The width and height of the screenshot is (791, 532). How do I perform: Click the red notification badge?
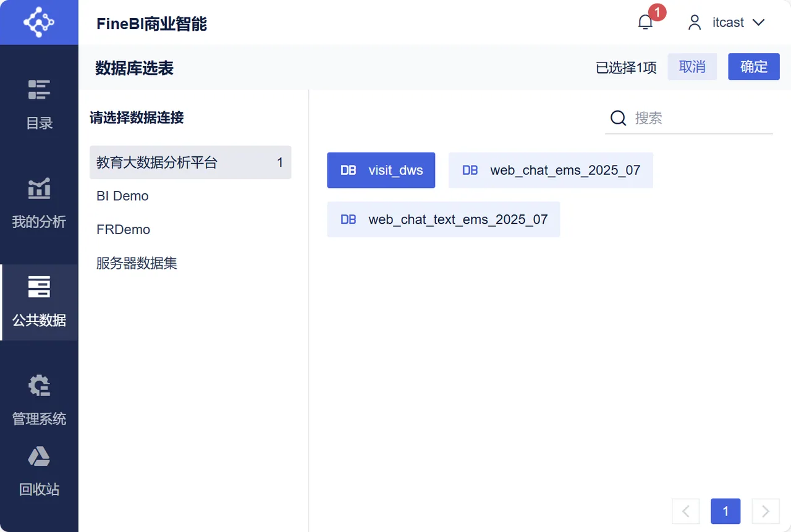click(x=657, y=12)
